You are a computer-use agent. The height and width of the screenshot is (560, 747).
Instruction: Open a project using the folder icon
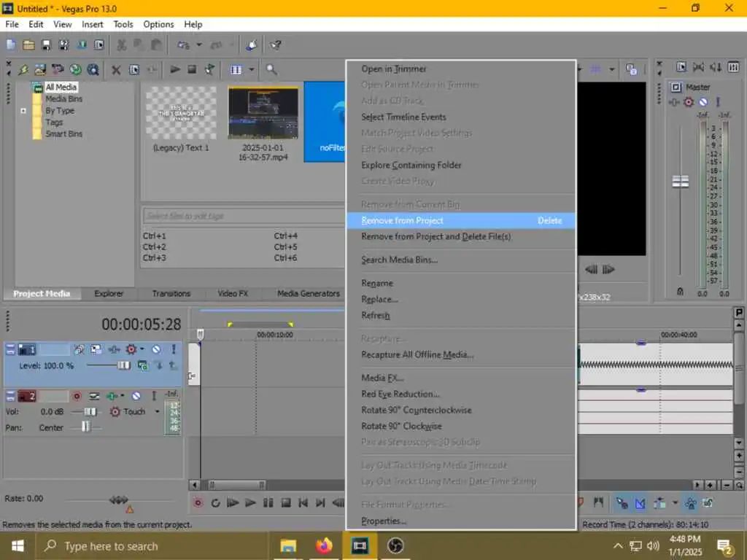pos(28,45)
